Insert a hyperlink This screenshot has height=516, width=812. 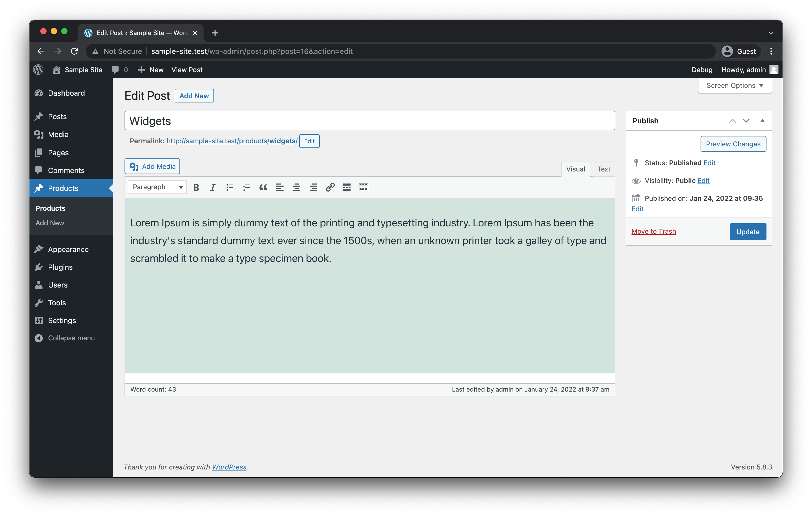pyautogui.click(x=330, y=187)
